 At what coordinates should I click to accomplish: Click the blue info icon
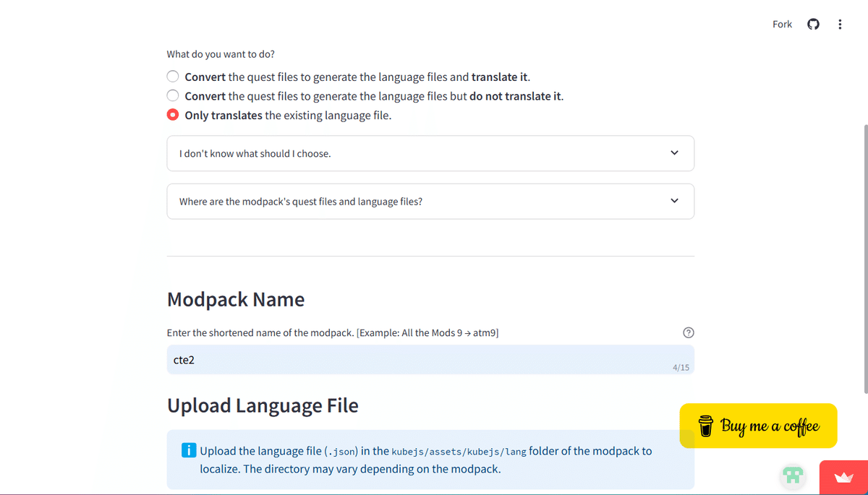(188, 451)
